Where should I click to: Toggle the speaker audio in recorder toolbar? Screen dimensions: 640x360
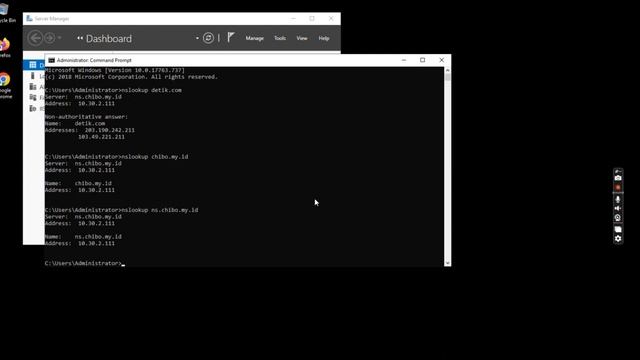(x=618, y=208)
